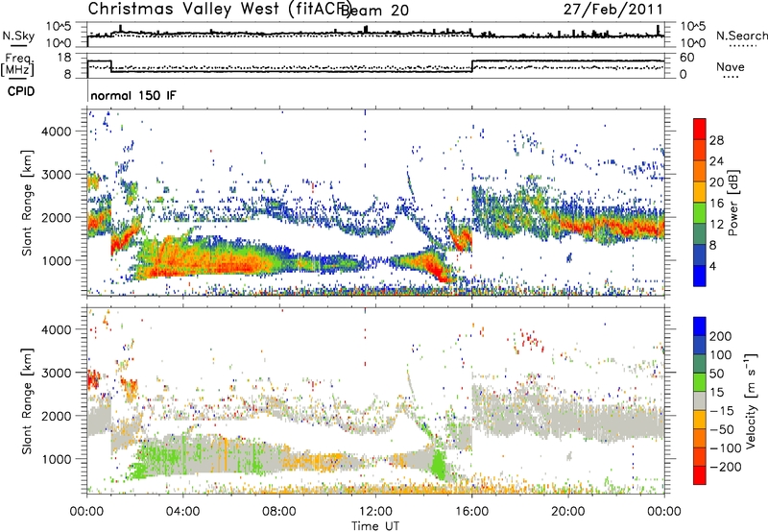This screenshot has height=532, width=768.
Task: Click the 'CPID' label
Action: pyautogui.click(x=21, y=91)
